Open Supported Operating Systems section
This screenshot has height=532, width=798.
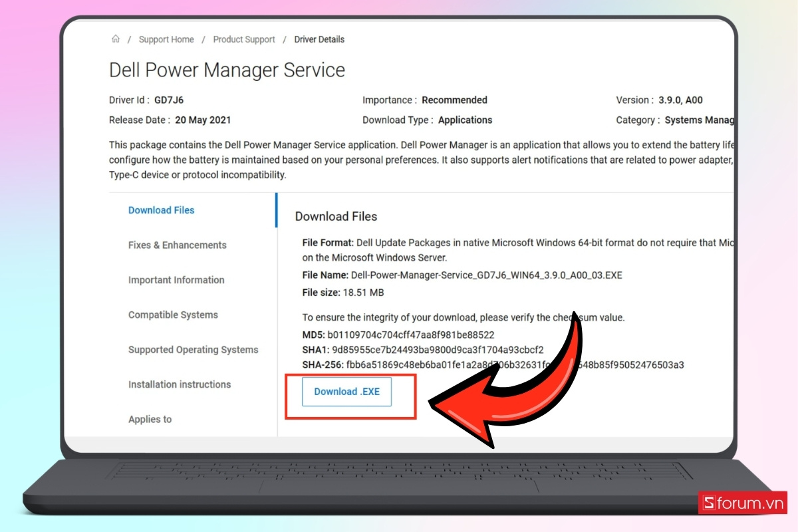(193, 350)
